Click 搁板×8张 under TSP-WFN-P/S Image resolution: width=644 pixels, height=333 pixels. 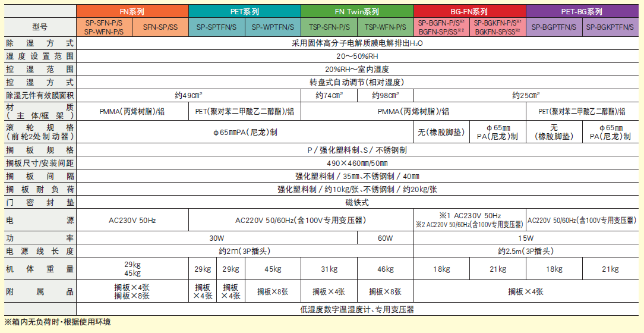pos(385,292)
